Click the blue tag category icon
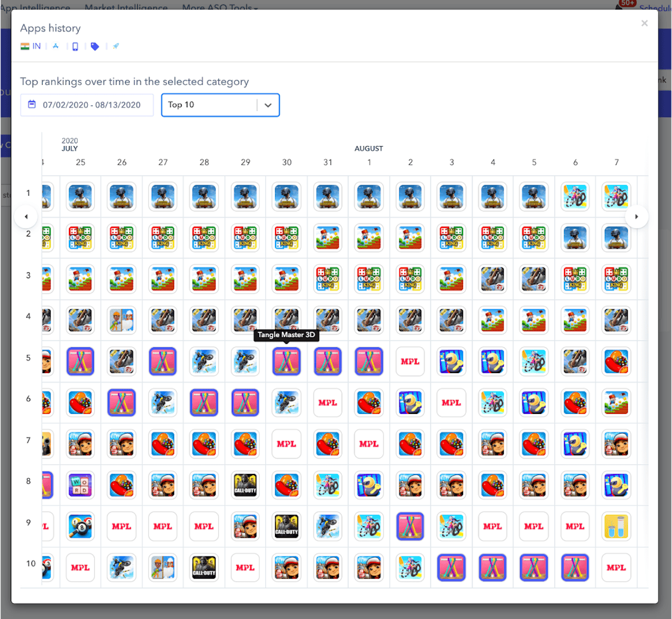The height and width of the screenshot is (619, 672). [95, 46]
